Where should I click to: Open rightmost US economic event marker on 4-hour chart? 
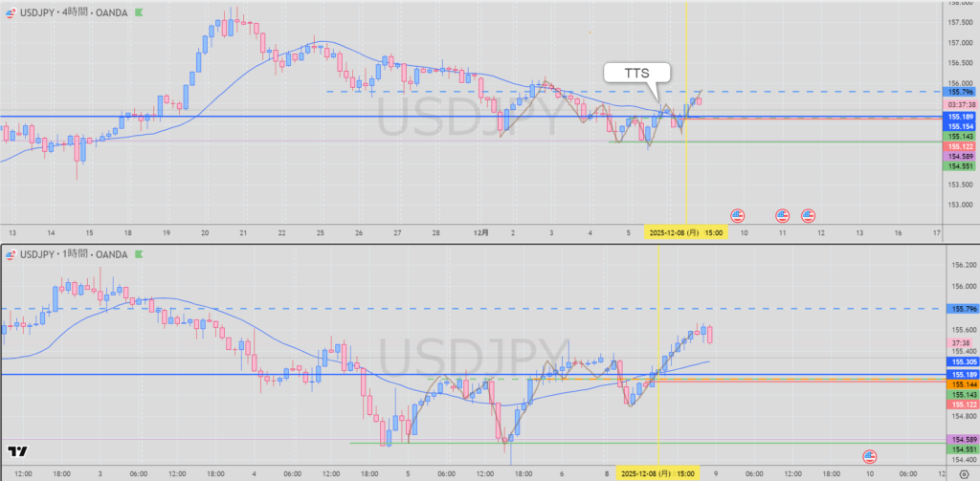click(x=808, y=215)
